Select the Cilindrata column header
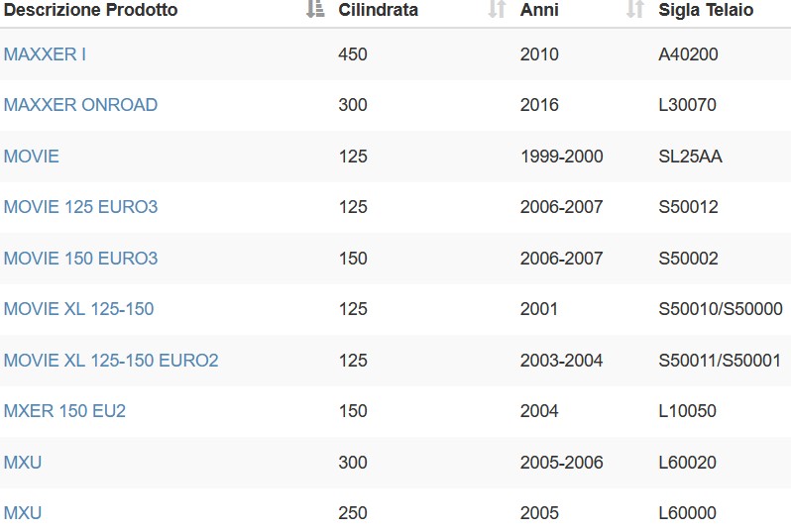This screenshot has height=532, width=791. click(379, 10)
